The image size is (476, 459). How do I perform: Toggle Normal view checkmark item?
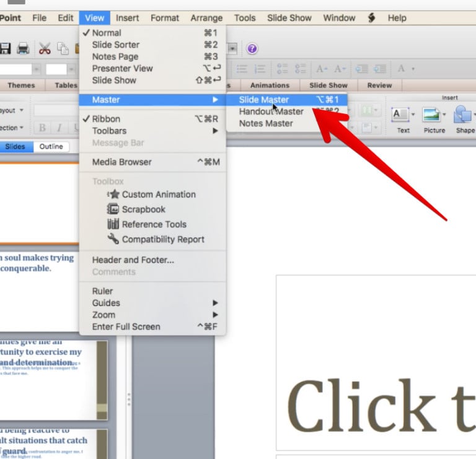152,33
